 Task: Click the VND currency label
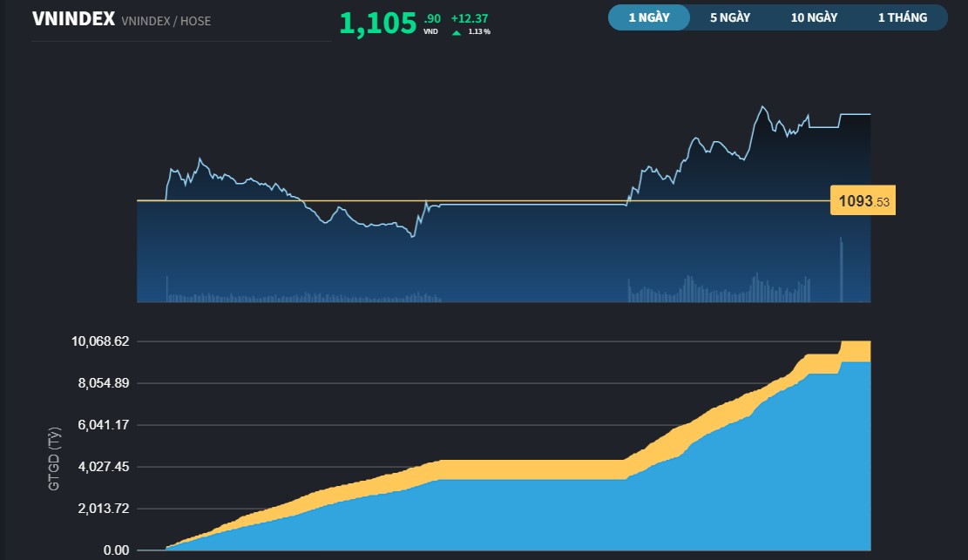point(430,31)
